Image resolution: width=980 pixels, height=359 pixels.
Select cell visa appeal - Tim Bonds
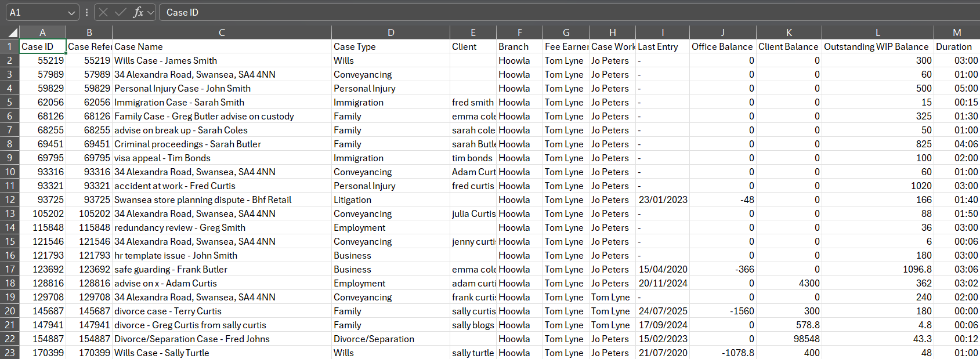tap(222, 158)
